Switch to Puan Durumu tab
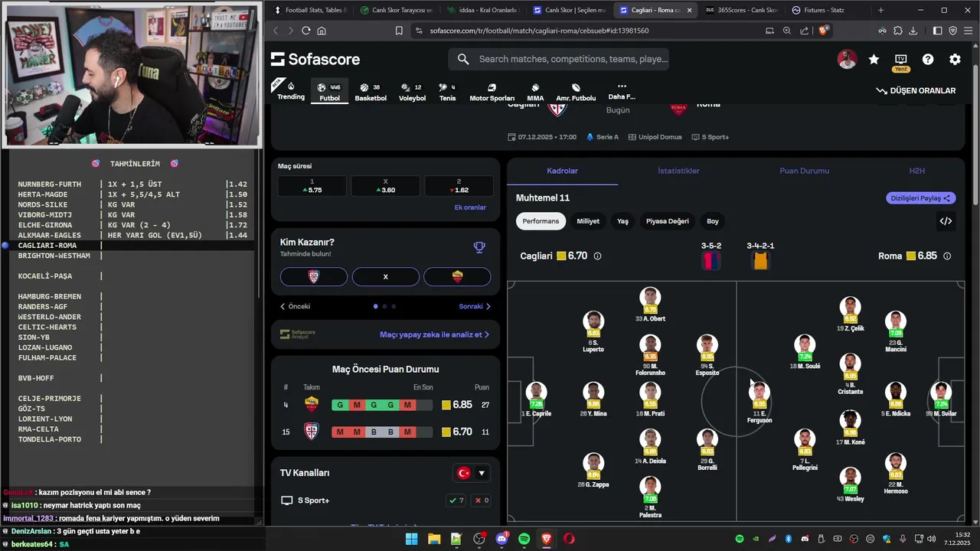The width and height of the screenshot is (980, 551). point(804,171)
